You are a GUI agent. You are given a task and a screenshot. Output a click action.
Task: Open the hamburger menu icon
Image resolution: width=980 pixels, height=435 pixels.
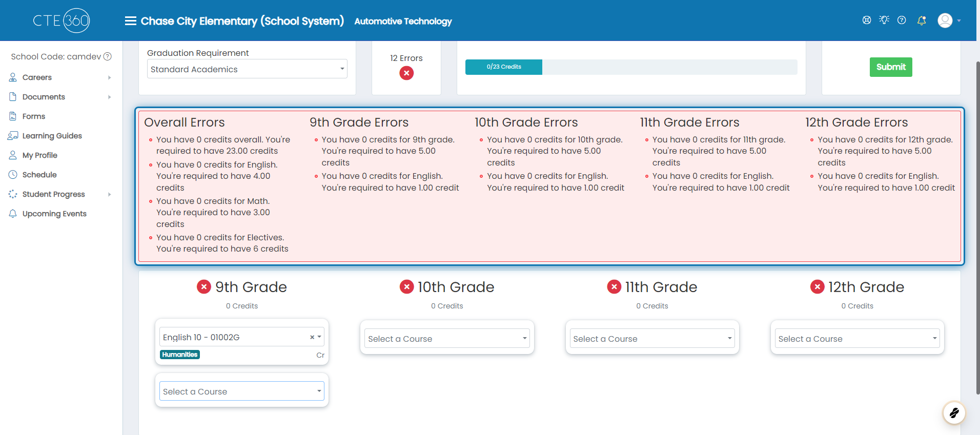click(130, 21)
